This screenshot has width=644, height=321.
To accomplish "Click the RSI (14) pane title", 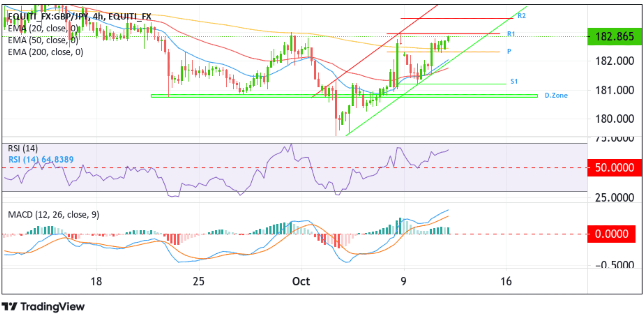I will [23, 148].
